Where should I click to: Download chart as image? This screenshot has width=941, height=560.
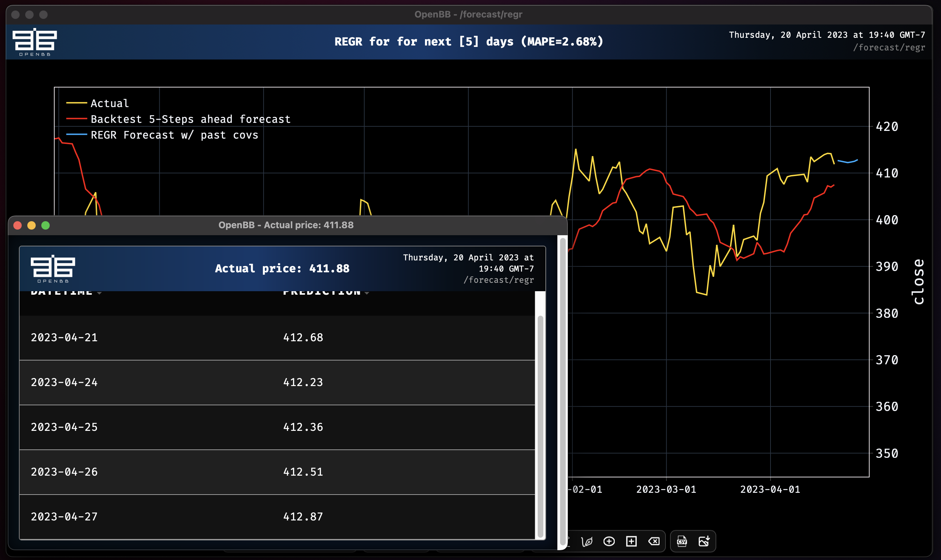tap(704, 541)
